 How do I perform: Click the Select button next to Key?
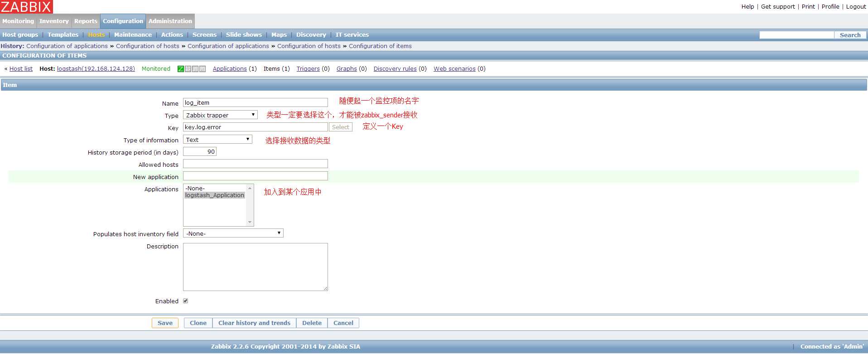click(341, 127)
